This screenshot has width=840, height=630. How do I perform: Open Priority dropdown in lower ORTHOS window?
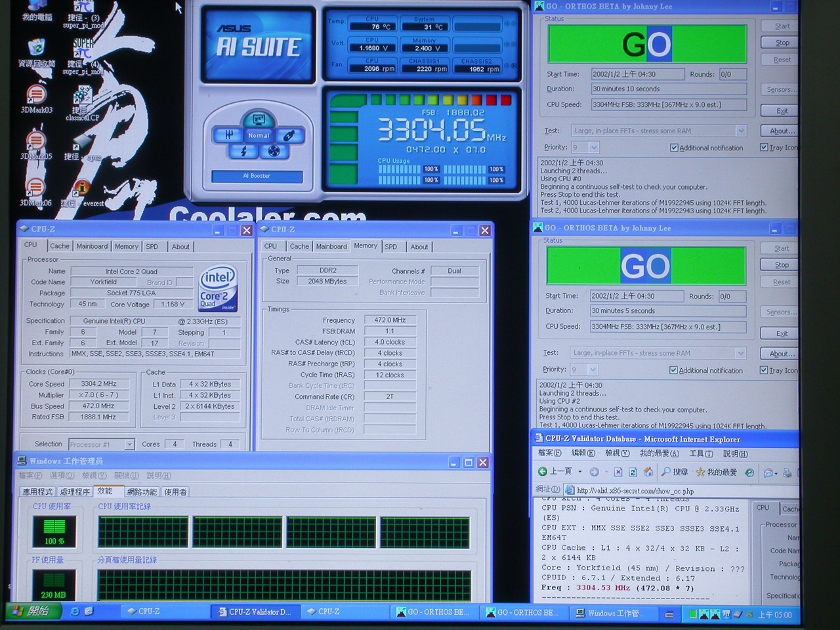click(x=593, y=369)
